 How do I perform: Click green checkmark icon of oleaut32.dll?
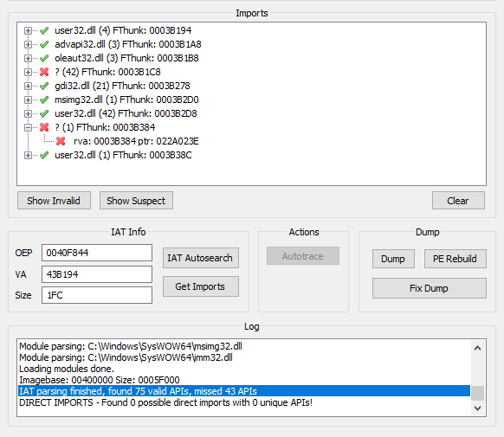coord(44,58)
